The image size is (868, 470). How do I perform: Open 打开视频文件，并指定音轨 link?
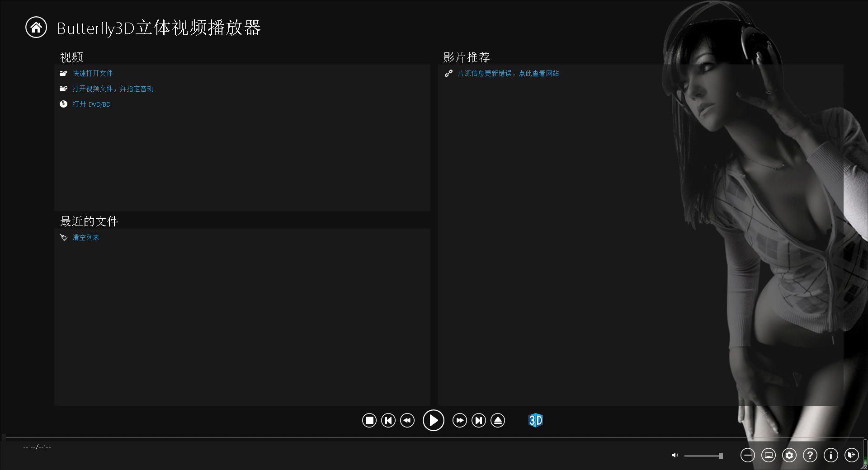coord(113,89)
